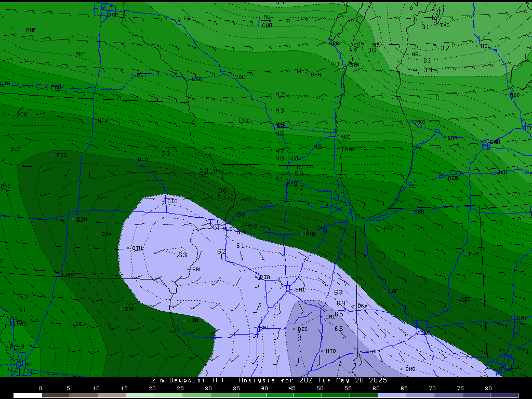Select the IRK station label
Screen dimensions: 532x399
coord(129,309)
